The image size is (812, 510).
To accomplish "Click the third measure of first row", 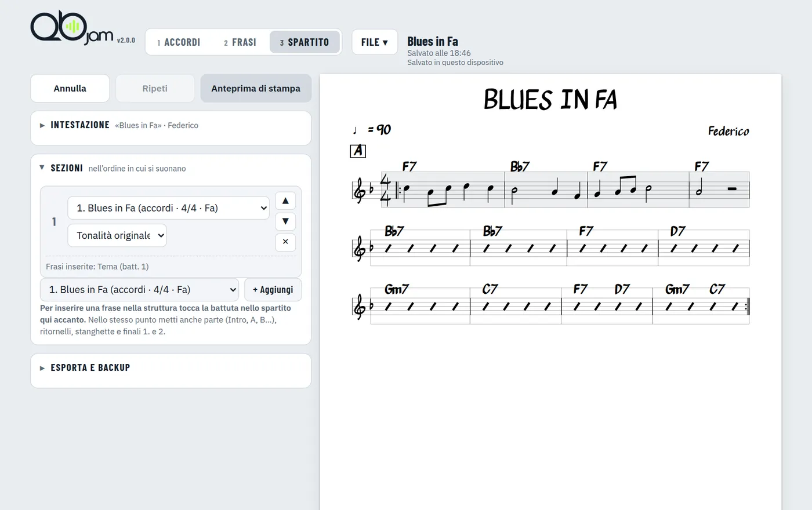I will click(638, 190).
